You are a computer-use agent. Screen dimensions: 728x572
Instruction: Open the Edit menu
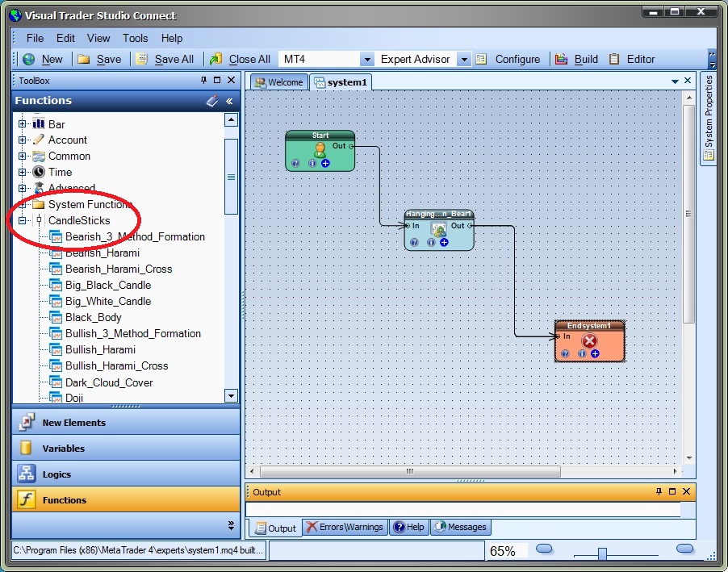coord(65,38)
